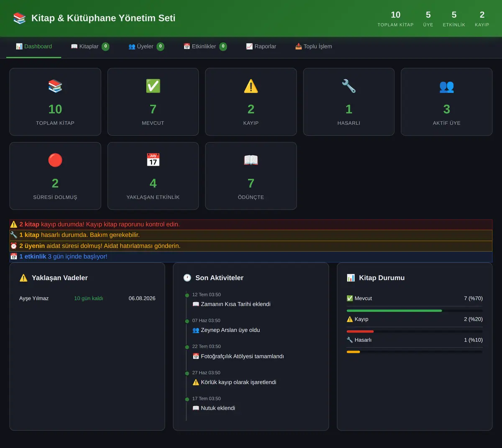Click the green checkmark icon on Mevcut card
The height and width of the screenshot is (448, 502).
coord(153,86)
